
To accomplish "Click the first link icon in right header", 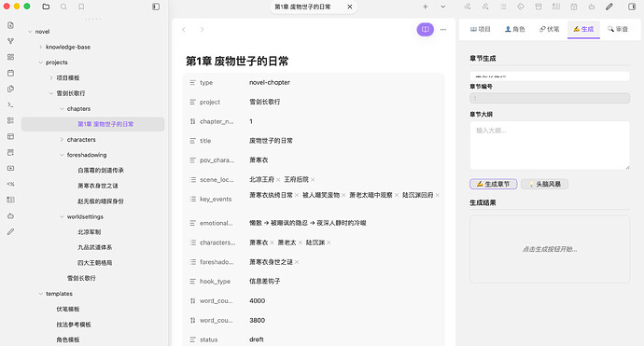I will pyautogui.click(x=468, y=7).
